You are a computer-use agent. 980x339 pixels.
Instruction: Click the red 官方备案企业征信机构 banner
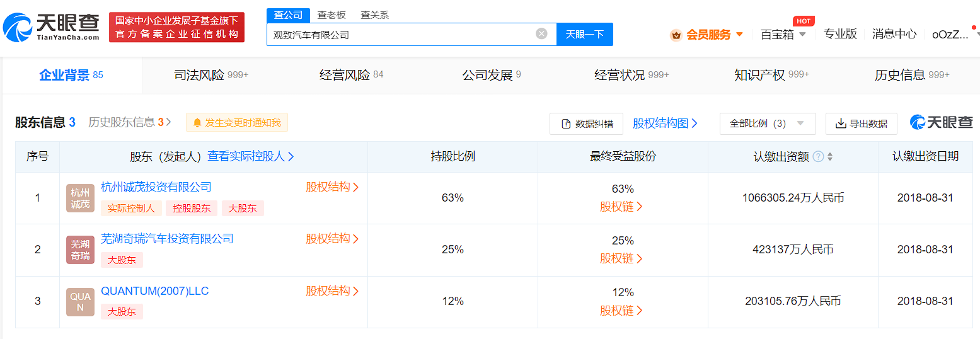[x=176, y=28]
